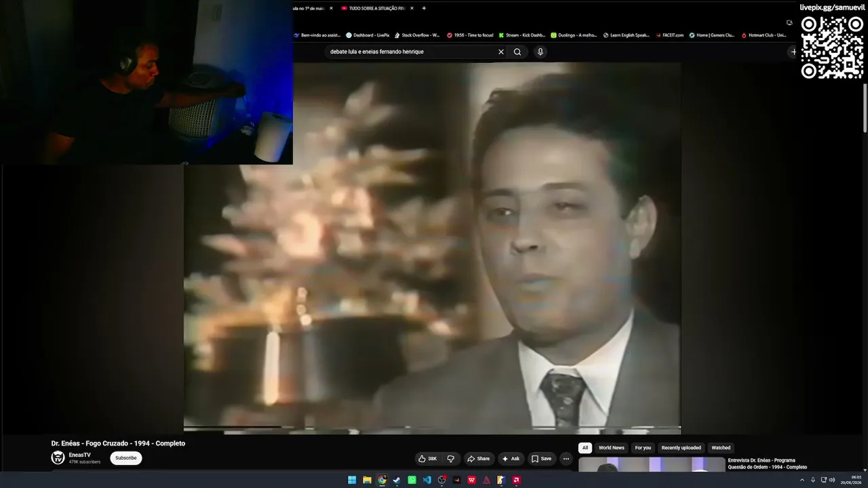This screenshot has width=868, height=488.
Task: Open the Stack Overflow bookmark
Action: click(x=417, y=35)
